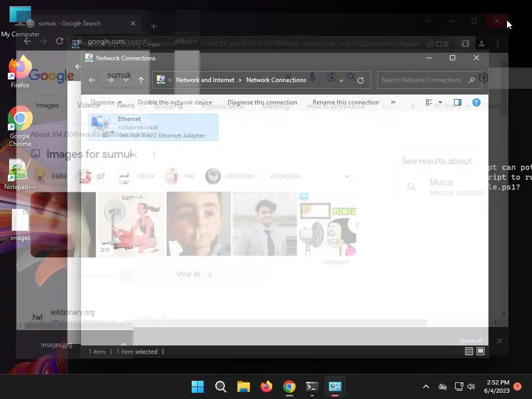Open images.jpg in Chrome downloads bar
The image size is (532, 399).
56,345
